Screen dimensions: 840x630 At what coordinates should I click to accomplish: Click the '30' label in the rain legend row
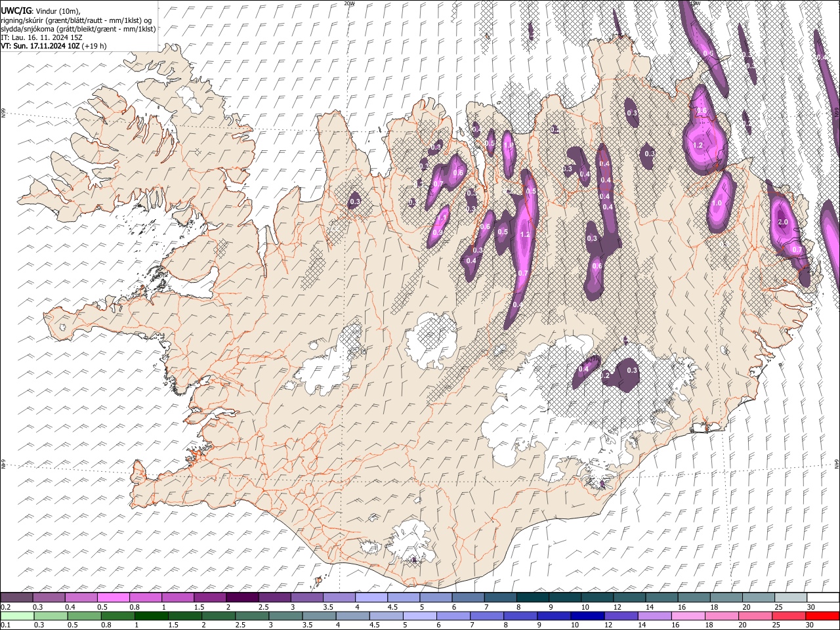point(811,625)
